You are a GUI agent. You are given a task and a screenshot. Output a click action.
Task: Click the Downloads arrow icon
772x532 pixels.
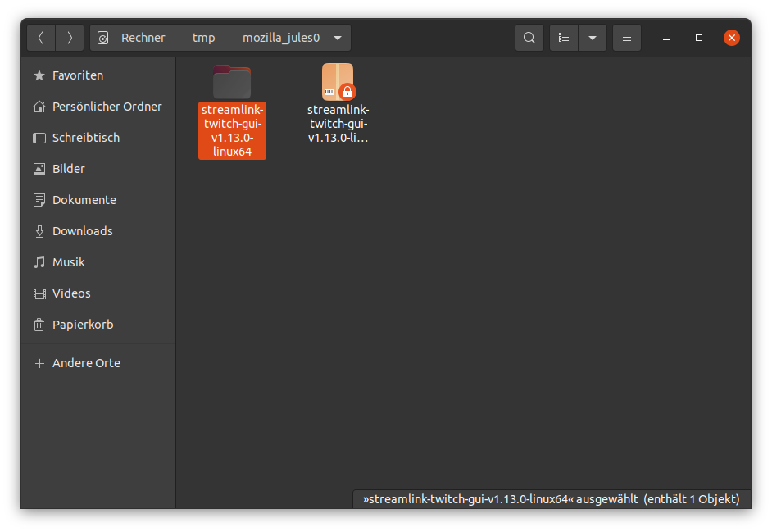[39, 231]
